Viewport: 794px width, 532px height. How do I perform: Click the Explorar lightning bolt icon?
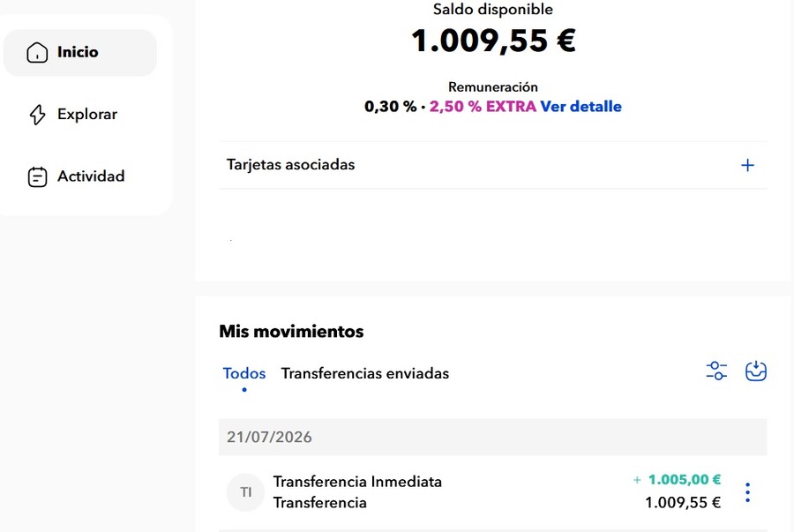pyautogui.click(x=37, y=115)
